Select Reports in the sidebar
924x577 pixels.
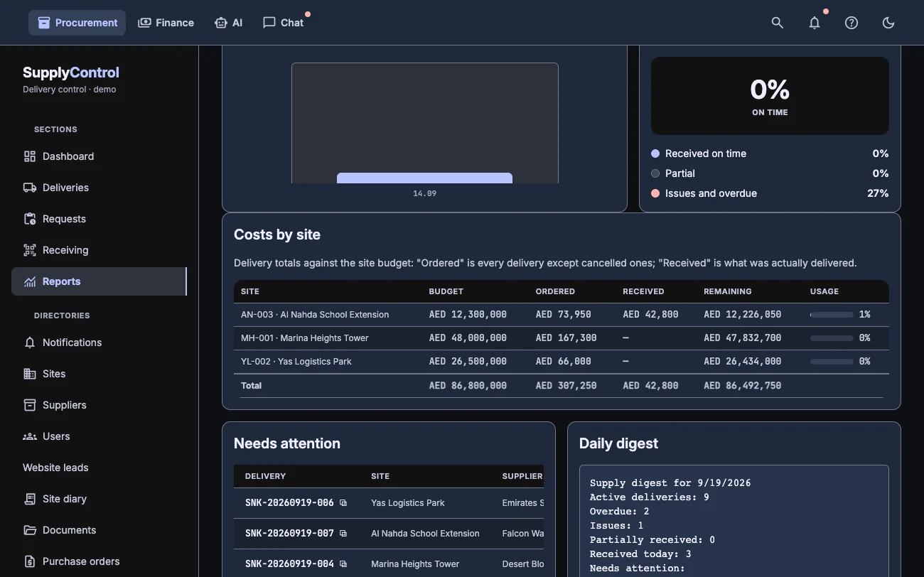point(99,281)
